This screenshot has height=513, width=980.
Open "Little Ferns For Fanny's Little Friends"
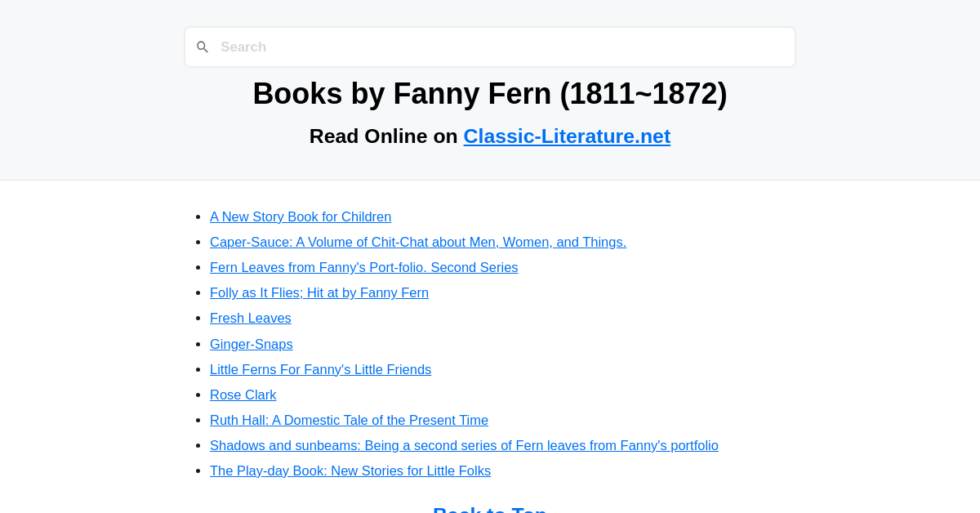tap(320, 369)
